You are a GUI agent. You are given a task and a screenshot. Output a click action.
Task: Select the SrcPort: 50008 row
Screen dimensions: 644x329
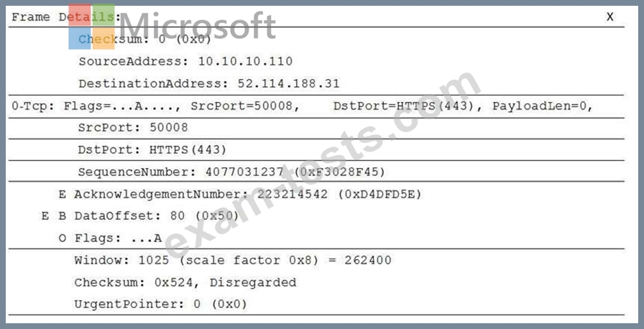coord(316,128)
